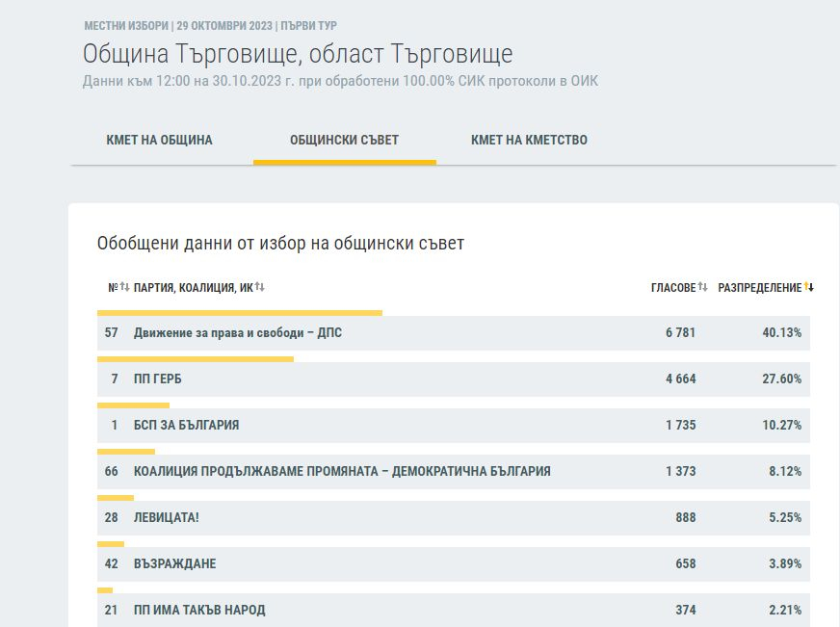Click the vote count 6 781
840x627 pixels.
680,333
